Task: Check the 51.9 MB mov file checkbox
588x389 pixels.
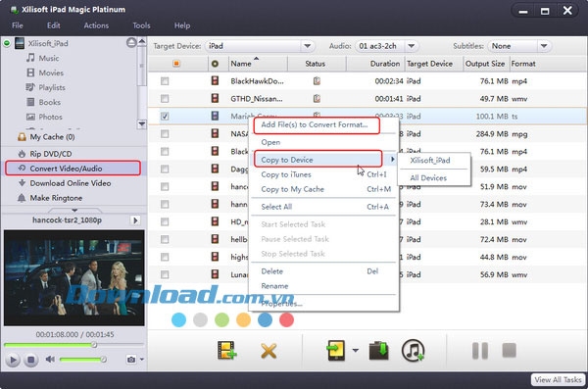Action: point(165,187)
